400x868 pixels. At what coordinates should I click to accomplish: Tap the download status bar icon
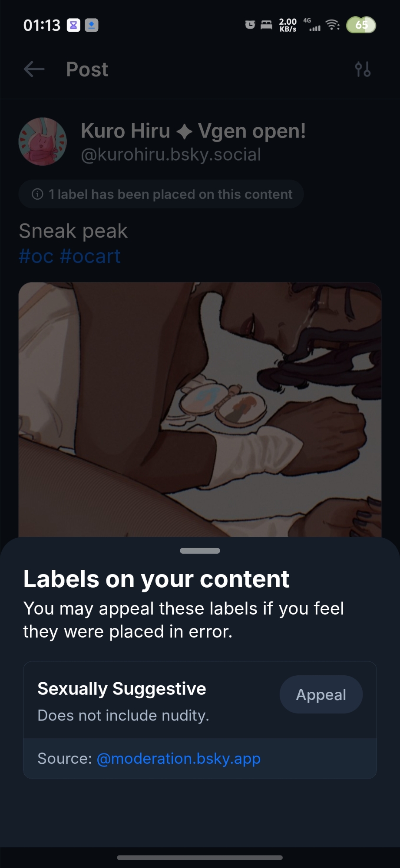tap(91, 26)
